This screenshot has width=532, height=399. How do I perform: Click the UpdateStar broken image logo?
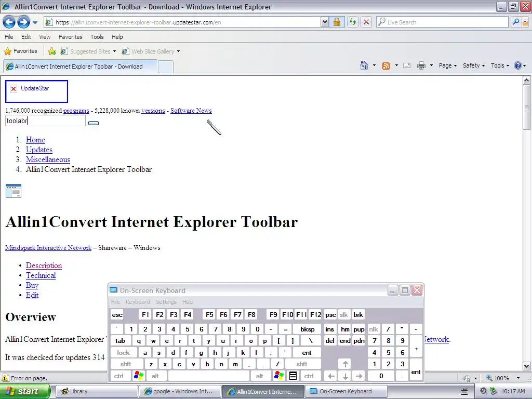pyautogui.click(x=36, y=91)
